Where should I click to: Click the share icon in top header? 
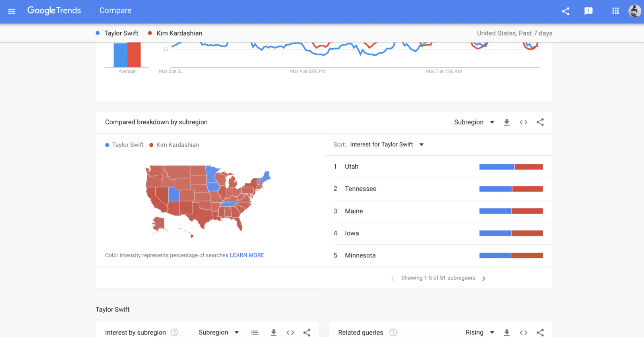566,11
